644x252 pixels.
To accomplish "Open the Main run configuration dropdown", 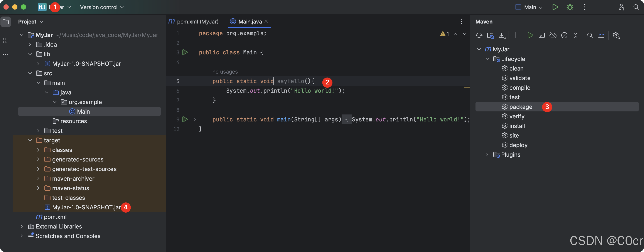I will point(529,7).
